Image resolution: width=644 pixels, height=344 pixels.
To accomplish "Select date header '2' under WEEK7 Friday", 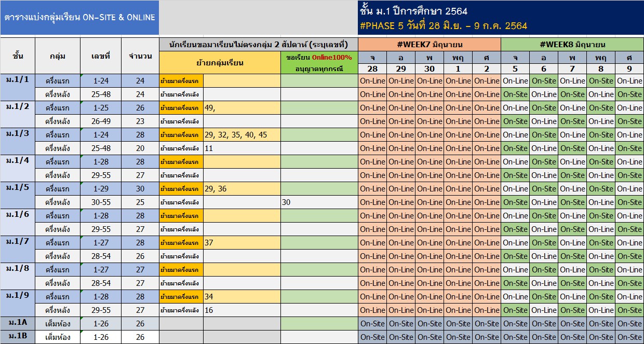I will click(x=487, y=69).
